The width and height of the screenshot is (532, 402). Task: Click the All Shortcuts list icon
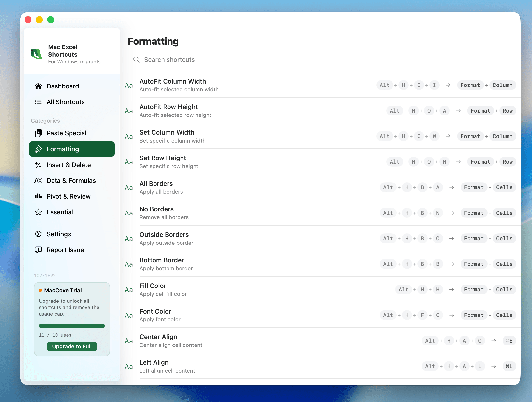click(38, 102)
